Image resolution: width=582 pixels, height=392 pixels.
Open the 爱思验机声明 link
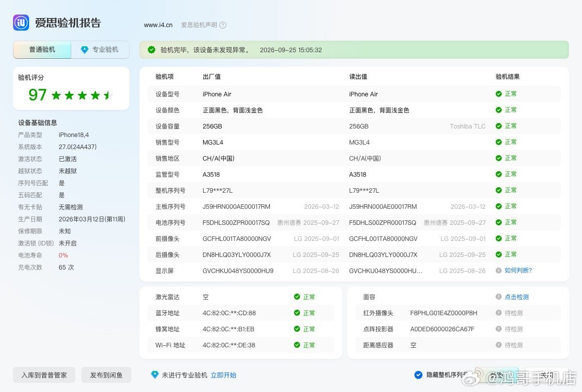pos(199,25)
